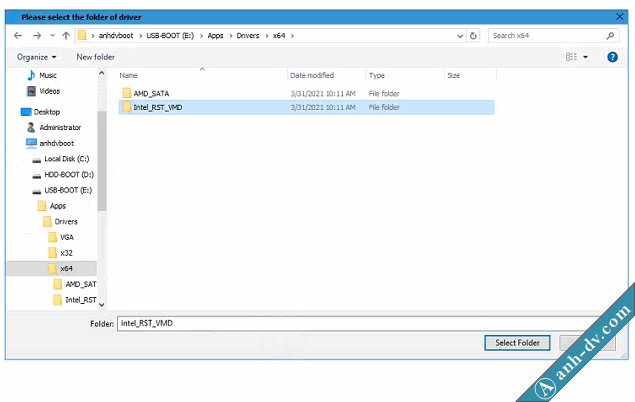
Task: Open Local Disk (C:) in tree
Action: (x=66, y=159)
